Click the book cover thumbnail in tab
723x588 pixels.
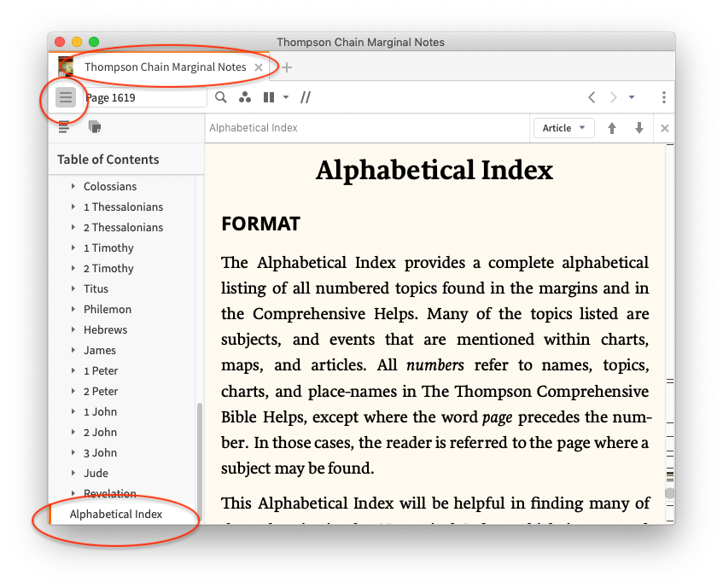tap(66, 67)
